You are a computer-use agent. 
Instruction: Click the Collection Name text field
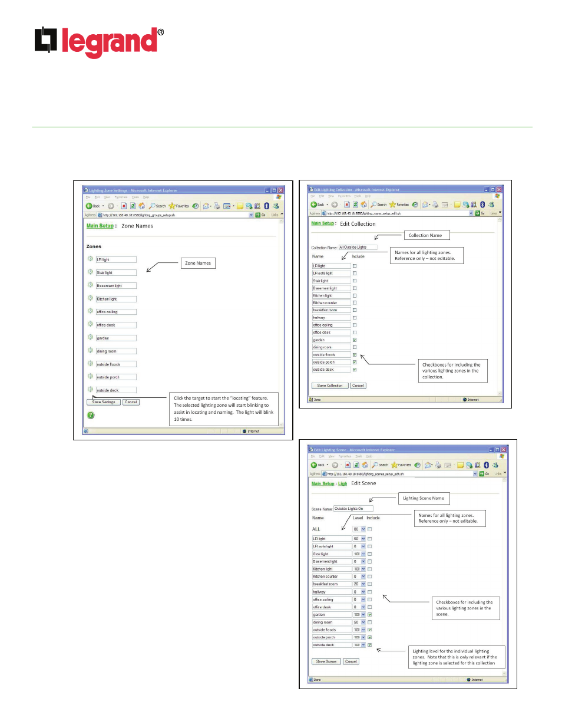(x=357, y=248)
